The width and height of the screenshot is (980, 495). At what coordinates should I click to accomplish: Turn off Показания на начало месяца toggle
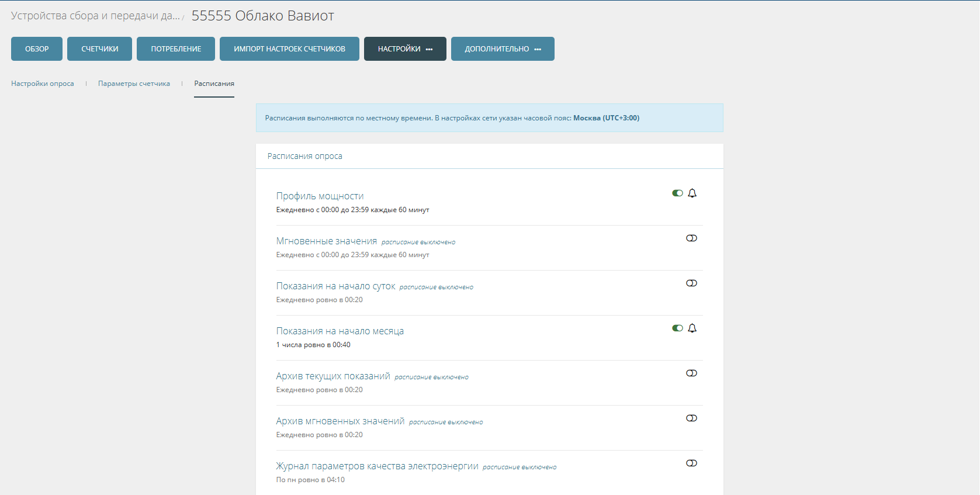click(x=677, y=328)
